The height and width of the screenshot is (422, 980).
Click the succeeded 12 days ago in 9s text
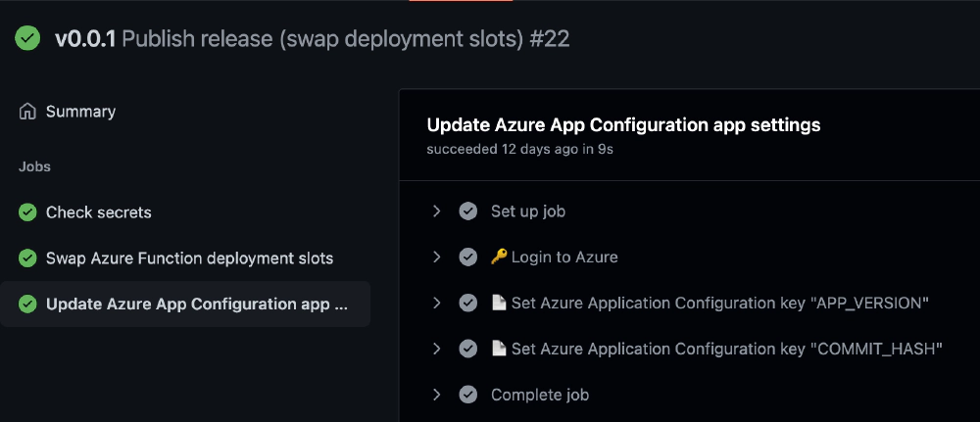[x=520, y=150]
